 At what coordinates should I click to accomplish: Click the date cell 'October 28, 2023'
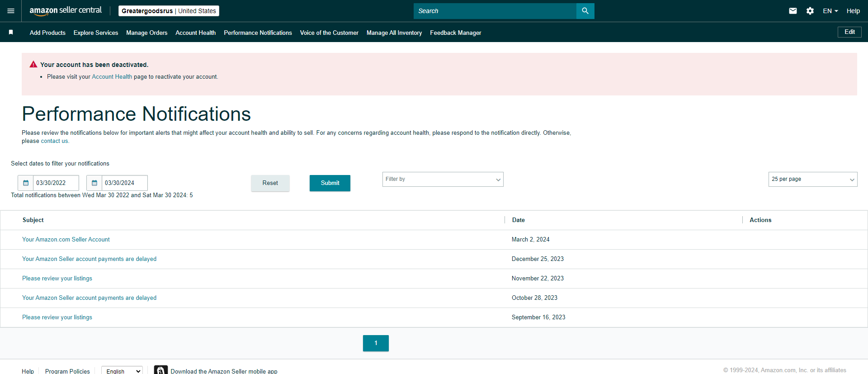point(534,298)
